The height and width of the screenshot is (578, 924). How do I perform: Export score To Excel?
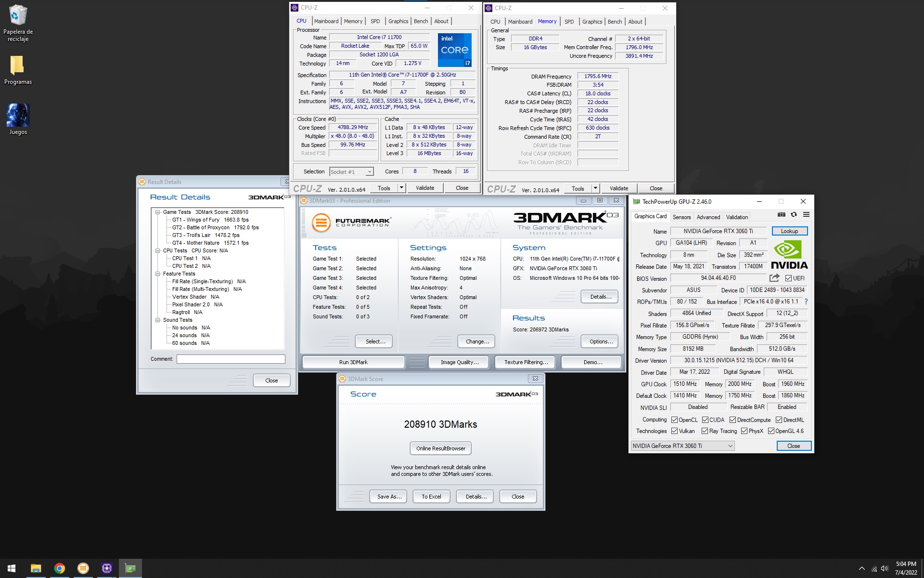[431, 497]
